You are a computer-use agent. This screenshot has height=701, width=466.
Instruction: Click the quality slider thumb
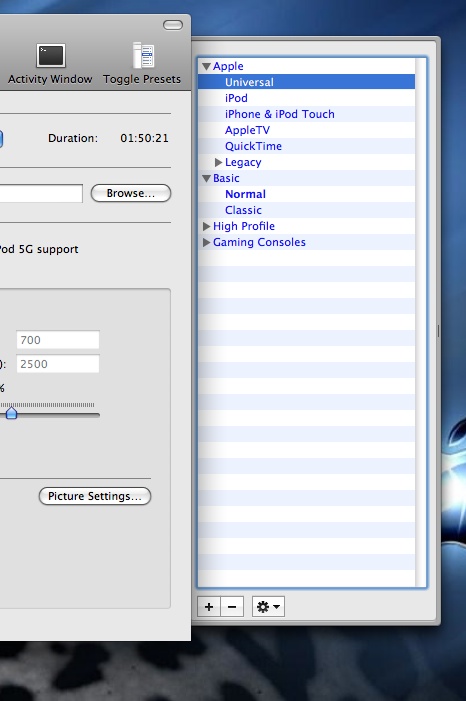(11, 413)
